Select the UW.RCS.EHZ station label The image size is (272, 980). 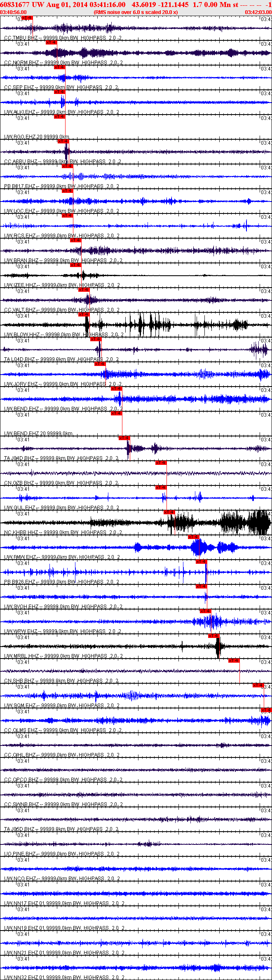pyautogui.click(x=62, y=236)
